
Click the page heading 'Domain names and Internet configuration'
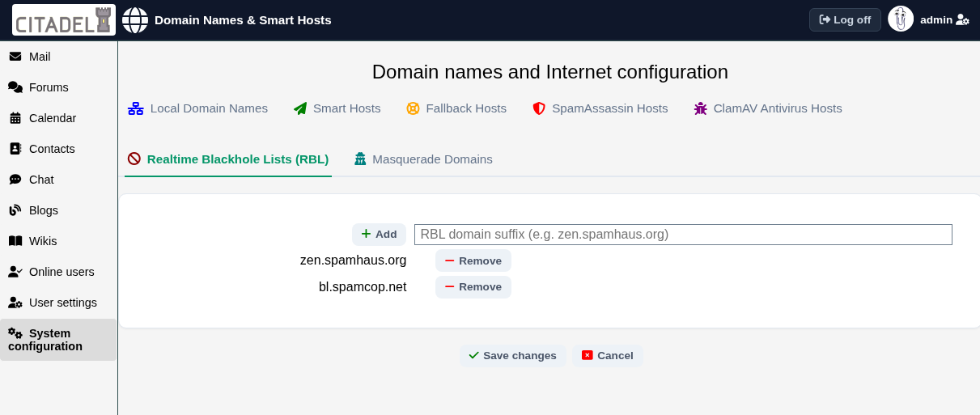pyautogui.click(x=550, y=72)
